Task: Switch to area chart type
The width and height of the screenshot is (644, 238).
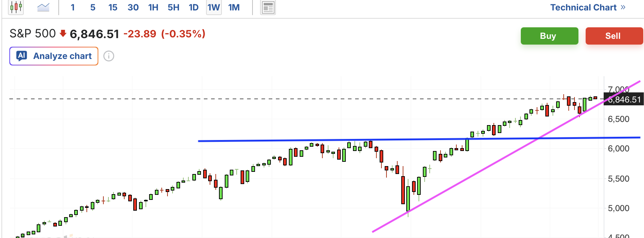Action: [43, 7]
